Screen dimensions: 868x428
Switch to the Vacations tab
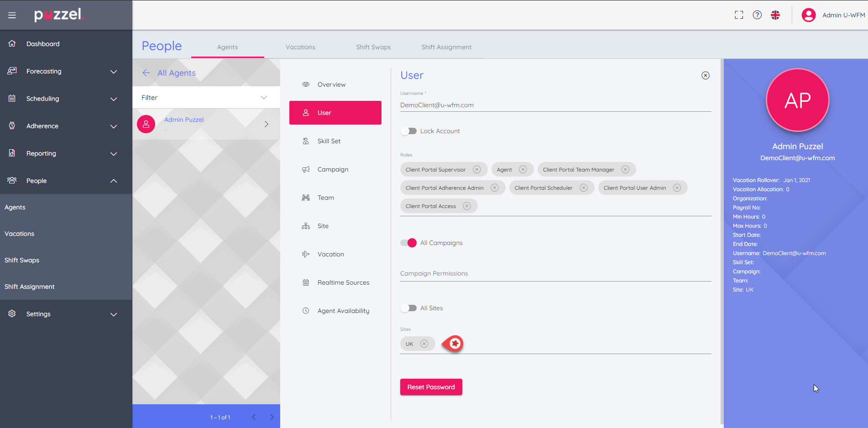(x=300, y=47)
